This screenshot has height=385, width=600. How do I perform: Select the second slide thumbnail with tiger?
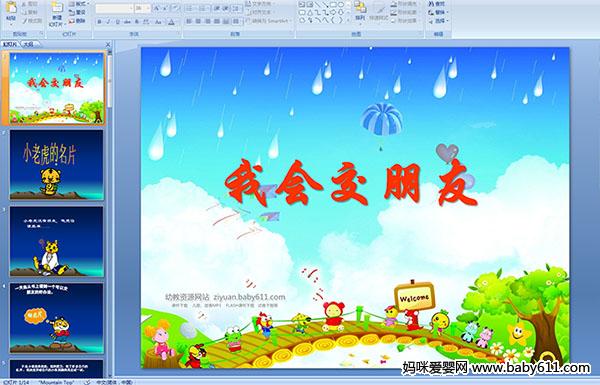(x=57, y=165)
